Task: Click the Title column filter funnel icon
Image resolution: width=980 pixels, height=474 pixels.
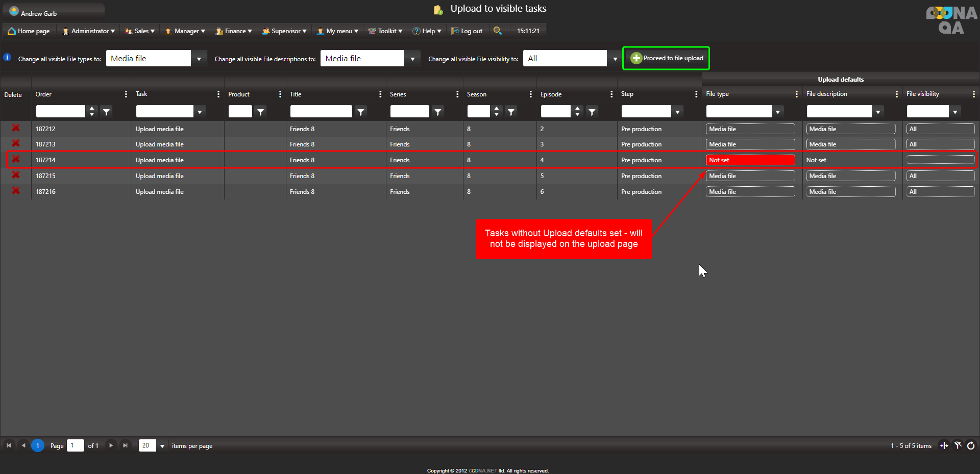Action: [x=361, y=112]
